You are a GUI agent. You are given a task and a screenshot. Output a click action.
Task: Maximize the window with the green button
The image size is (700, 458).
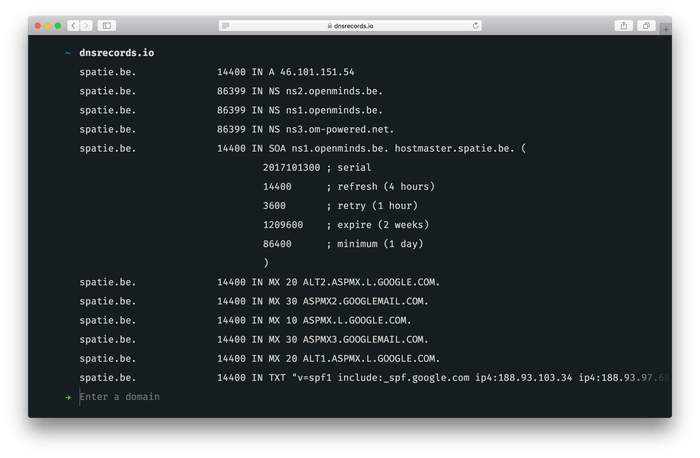pos(58,25)
